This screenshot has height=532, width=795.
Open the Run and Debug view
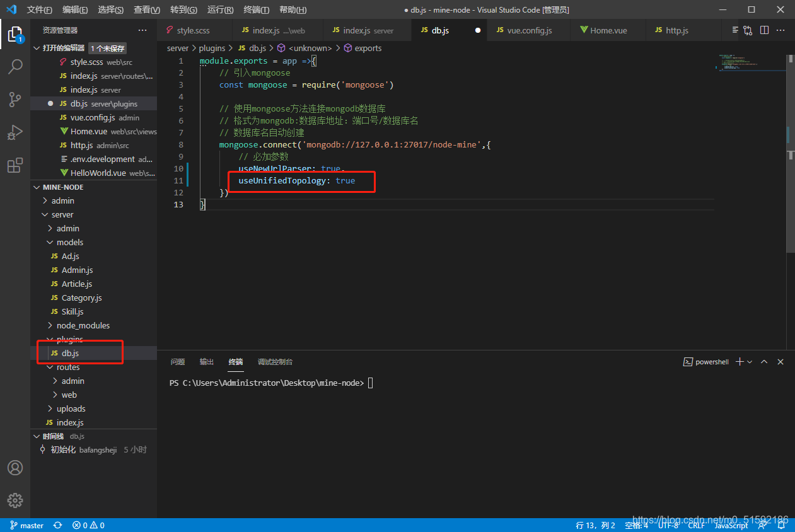point(15,132)
